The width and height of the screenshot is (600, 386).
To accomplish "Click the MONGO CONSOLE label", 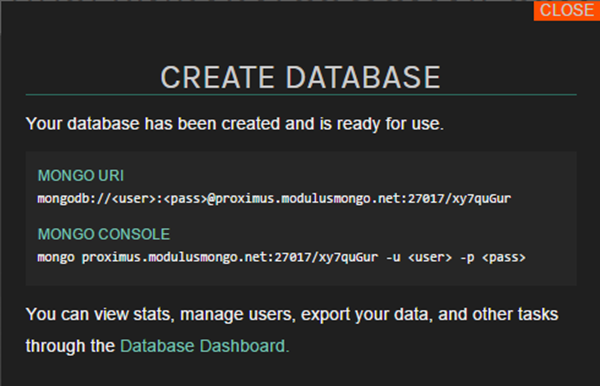I will (104, 234).
